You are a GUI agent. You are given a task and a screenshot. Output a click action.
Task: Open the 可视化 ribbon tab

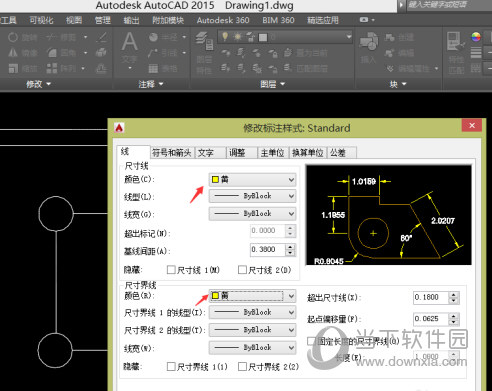pyautogui.click(x=41, y=20)
